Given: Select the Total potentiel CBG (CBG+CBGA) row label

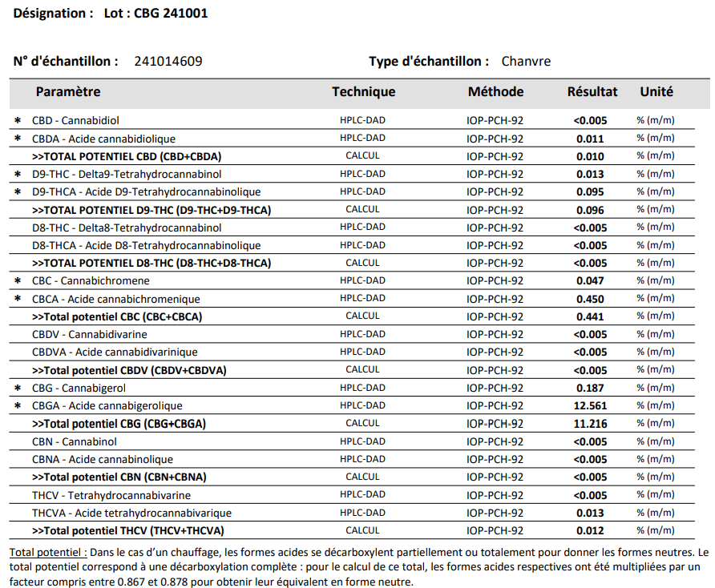Looking at the screenshot, I should pyautogui.click(x=119, y=424).
